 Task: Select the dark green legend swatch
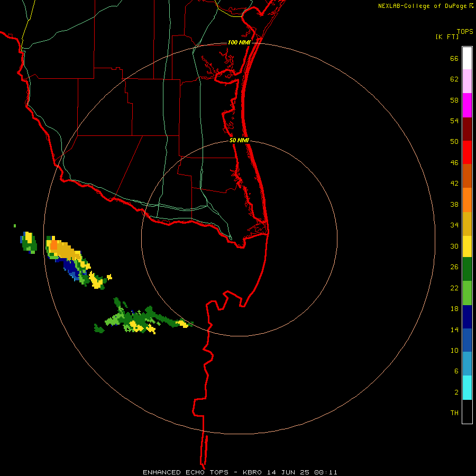467,269
